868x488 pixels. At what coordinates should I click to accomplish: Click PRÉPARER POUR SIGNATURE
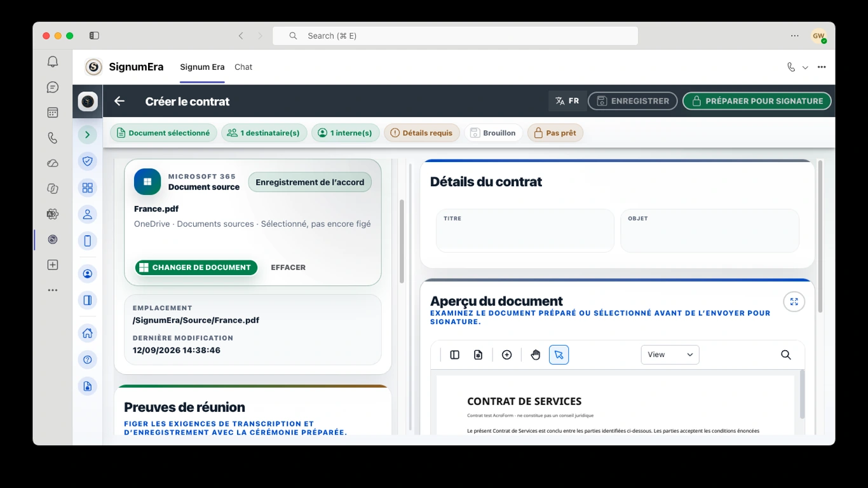757,101
